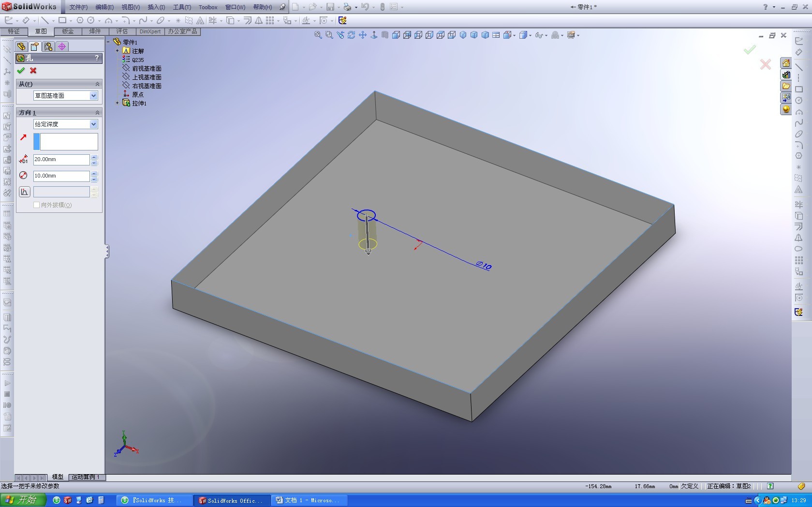Screen dimensions: 812x507
Task: Click the Save toolbar icon
Action: (x=330, y=7)
